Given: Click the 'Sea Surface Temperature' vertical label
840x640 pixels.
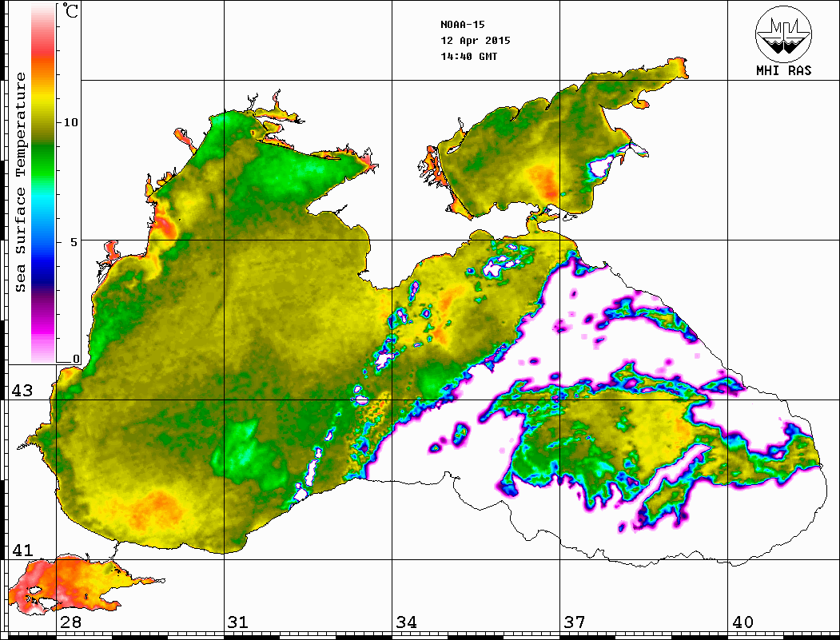Looking at the screenshot, I should 20,183.
